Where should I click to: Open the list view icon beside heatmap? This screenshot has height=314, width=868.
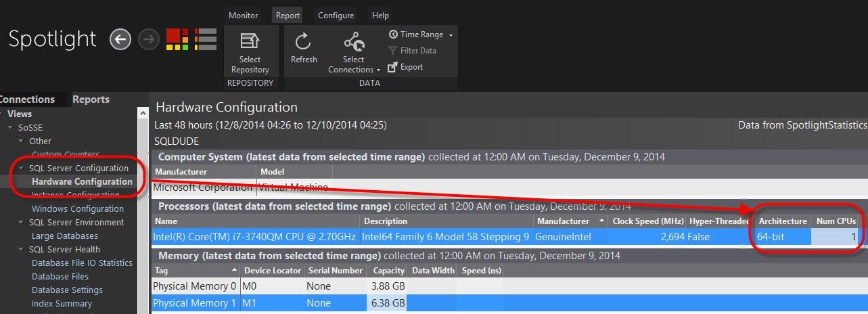[205, 39]
